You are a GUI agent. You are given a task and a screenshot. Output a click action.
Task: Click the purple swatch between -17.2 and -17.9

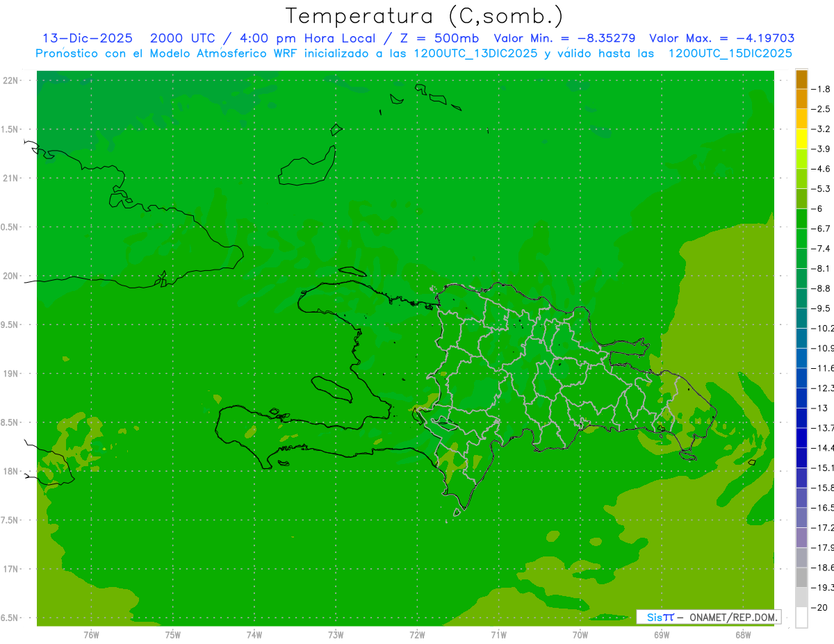click(801, 537)
